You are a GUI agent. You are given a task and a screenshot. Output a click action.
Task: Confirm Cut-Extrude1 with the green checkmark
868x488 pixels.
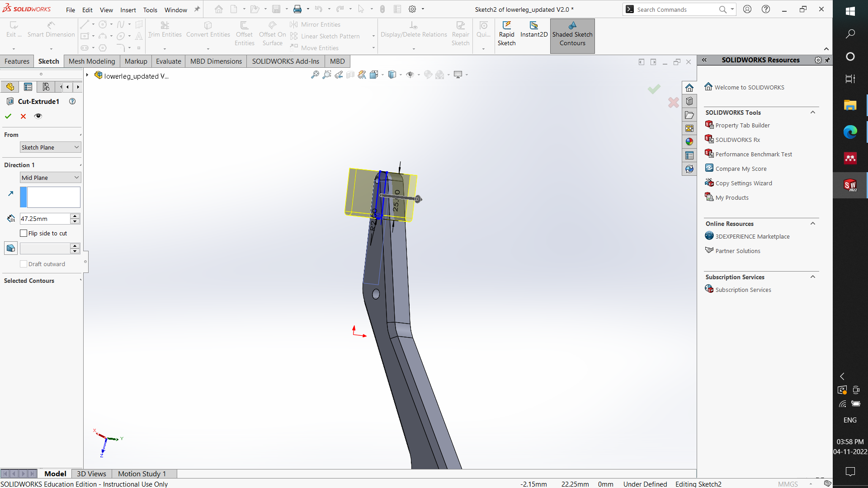pos(8,116)
